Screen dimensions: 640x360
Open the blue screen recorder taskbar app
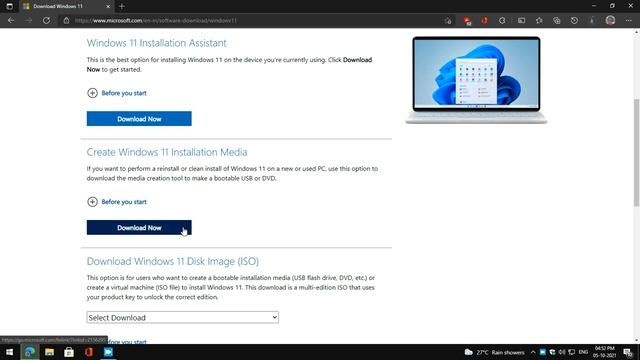point(108,352)
